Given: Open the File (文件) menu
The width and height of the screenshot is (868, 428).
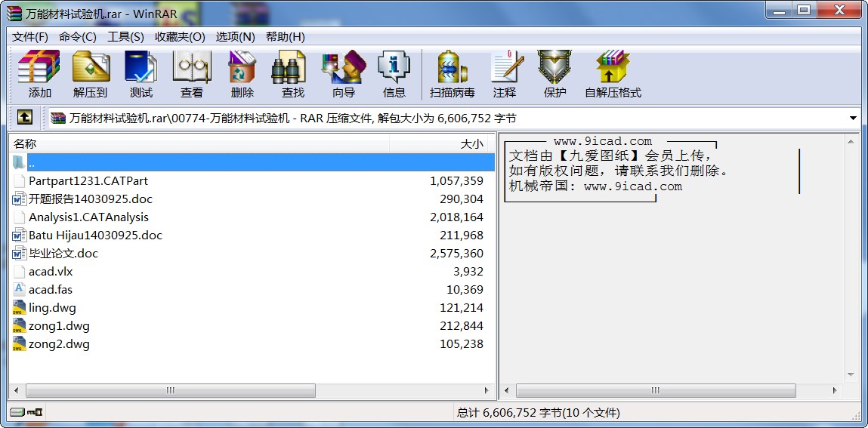Looking at the screenshot, I should coord(30,37).
